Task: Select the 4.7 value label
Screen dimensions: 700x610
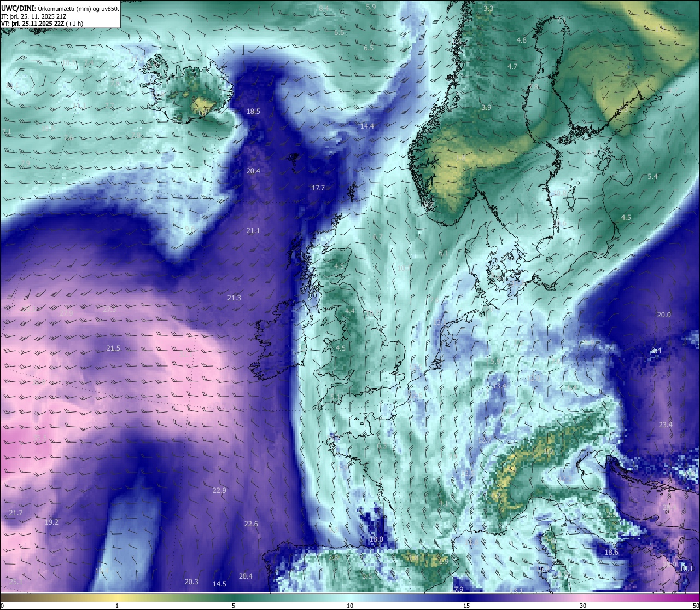Action: point(512,66)
